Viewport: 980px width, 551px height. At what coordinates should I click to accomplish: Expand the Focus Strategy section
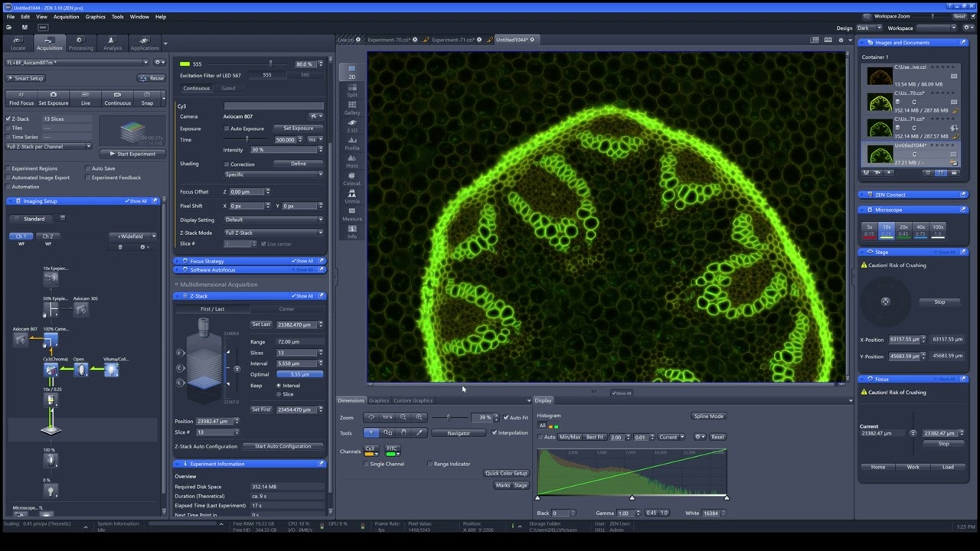pos(178,261)
